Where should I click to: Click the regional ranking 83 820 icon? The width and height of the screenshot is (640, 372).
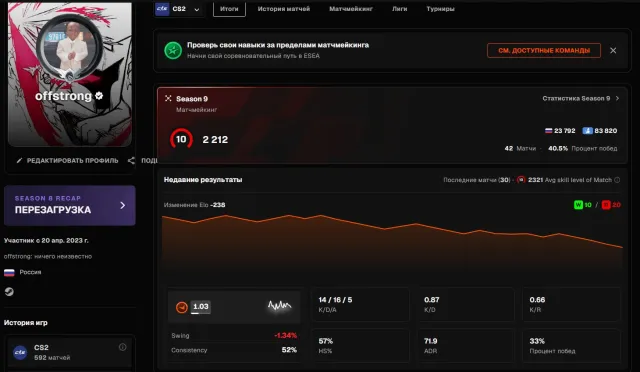tap(587, 131)
